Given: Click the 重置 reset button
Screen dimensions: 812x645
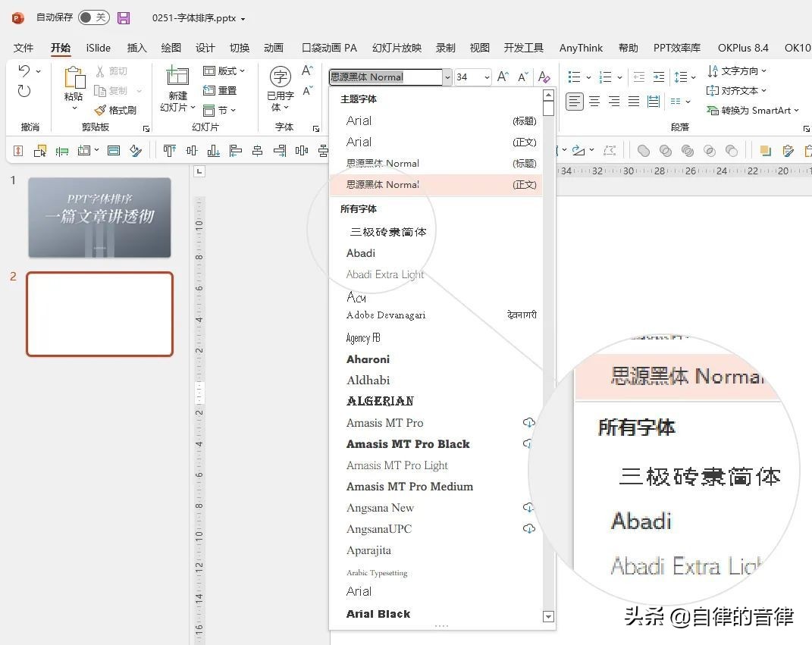Looking at the screenshot, I should point(220,91).
